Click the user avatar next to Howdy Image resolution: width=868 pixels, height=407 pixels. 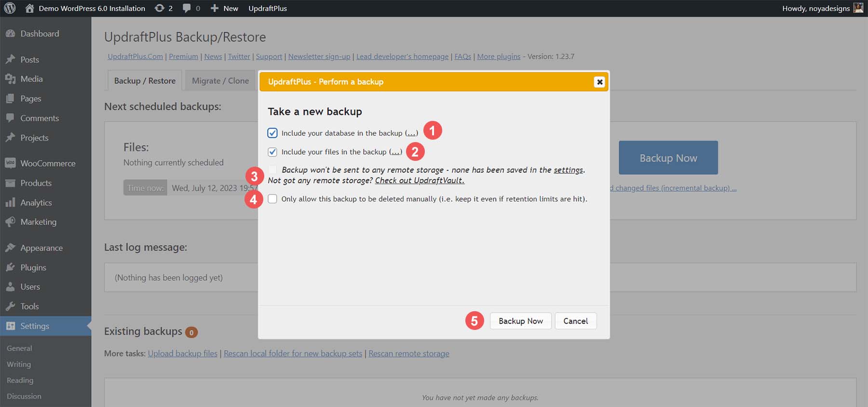point(858,8)
